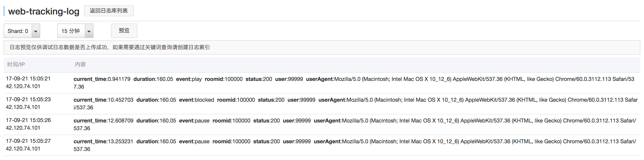The width and height of the screenshot is (644, 160).
Task: Click the log notice info banner
Action: tap(110, 47)
